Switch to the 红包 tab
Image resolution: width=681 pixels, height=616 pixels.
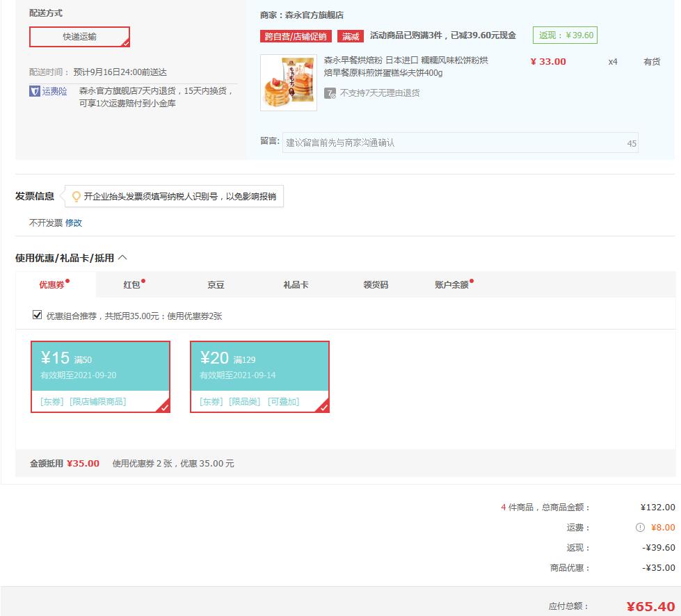[131, 285]
